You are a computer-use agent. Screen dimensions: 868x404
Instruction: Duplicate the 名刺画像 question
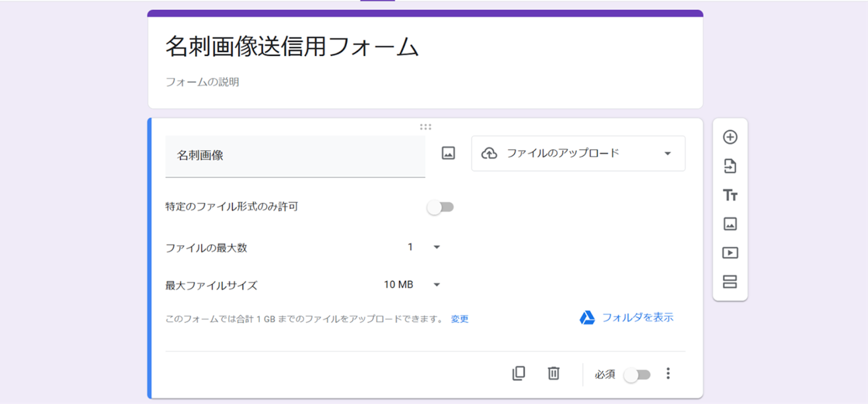[x=519, y=373]
